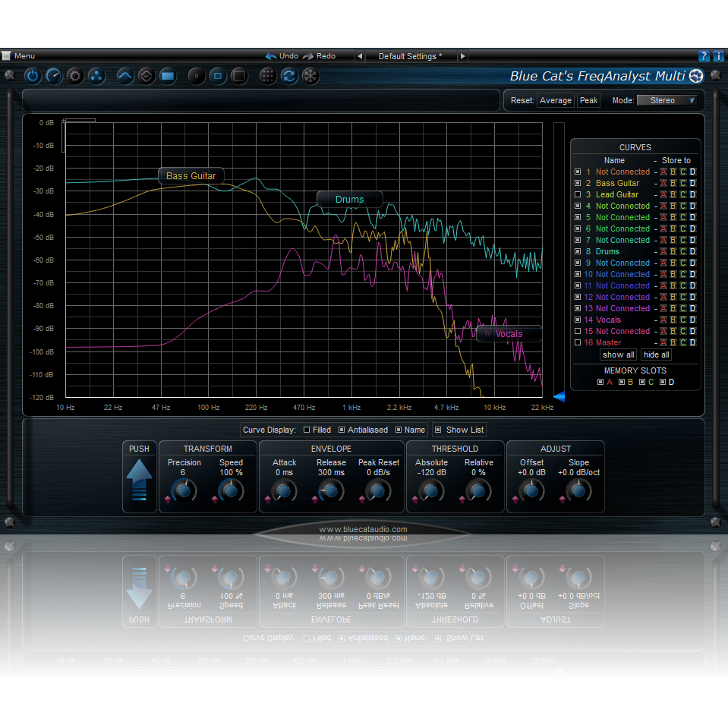Click the freeze snowflake icon on the toolbar
This screenshot has width=728, height=728.
click(309, 76)
